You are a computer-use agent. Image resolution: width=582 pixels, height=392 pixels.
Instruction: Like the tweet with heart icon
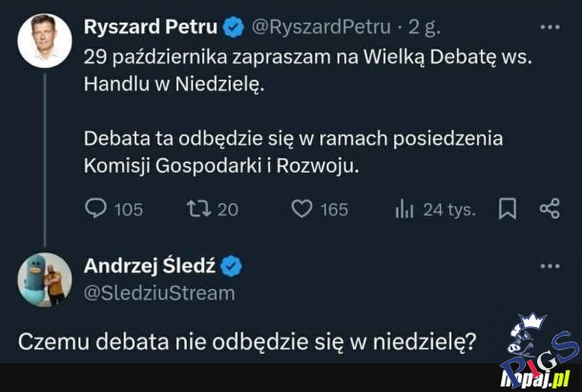tap(301, 209)
